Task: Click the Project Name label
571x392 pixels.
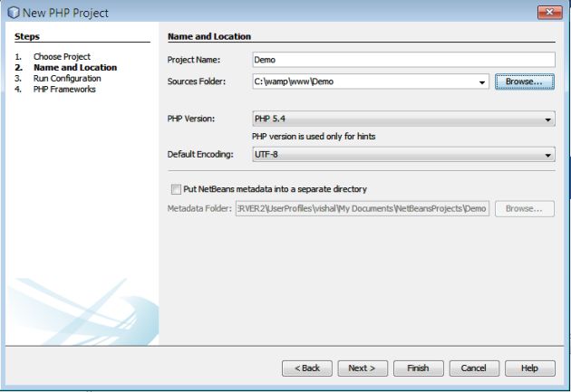Action: pos(194,60)
